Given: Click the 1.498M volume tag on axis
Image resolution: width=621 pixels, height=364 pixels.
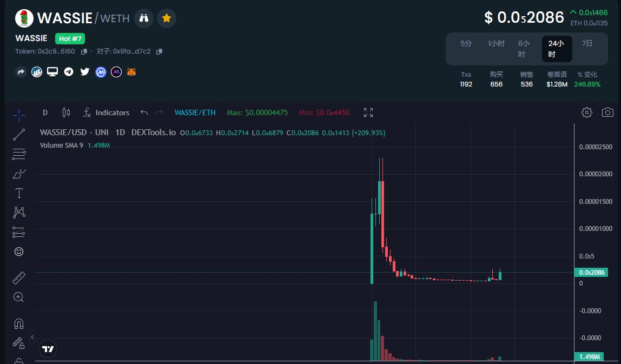Looking at the screenshot, I should point(589,356).
